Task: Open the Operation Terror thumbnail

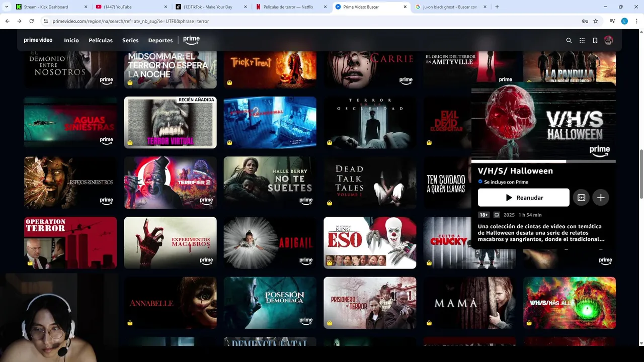Action: (x=70, y=243)
